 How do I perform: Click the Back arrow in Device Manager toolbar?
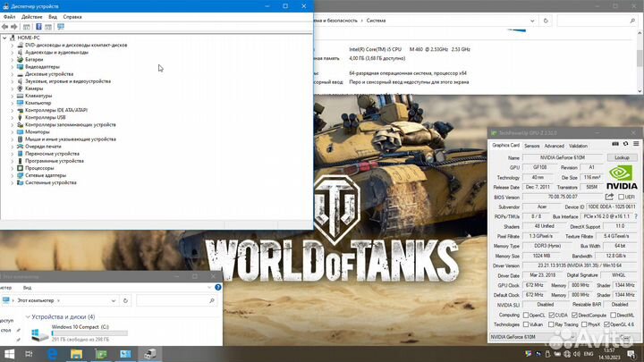[6, 27]
